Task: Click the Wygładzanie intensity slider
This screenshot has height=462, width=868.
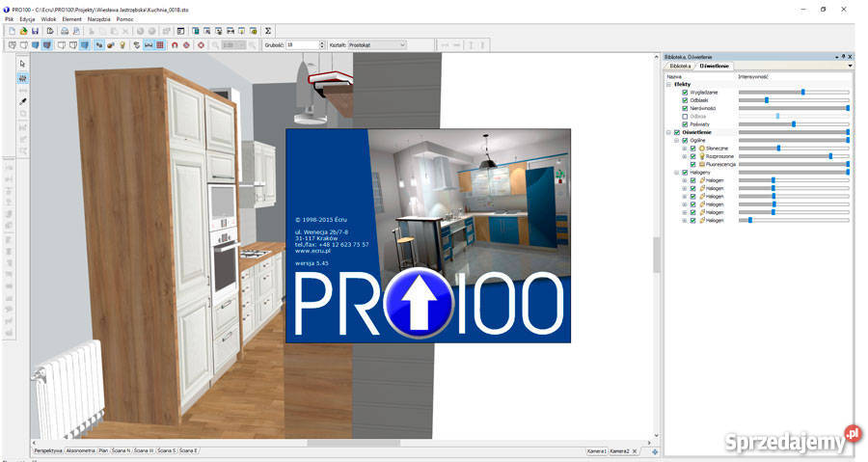Action: 794,93
